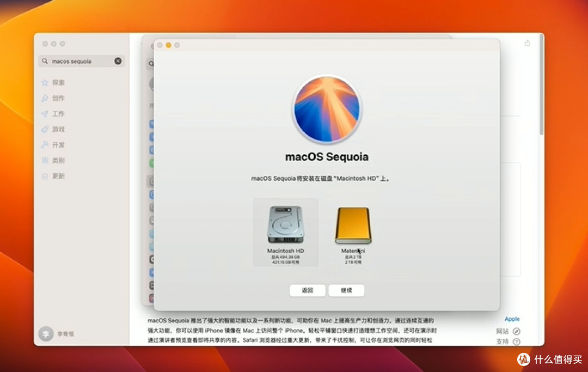Open the user account avatar in App Store
The height and width of the screenshot is (372, 588).
[x=46, y=333]
